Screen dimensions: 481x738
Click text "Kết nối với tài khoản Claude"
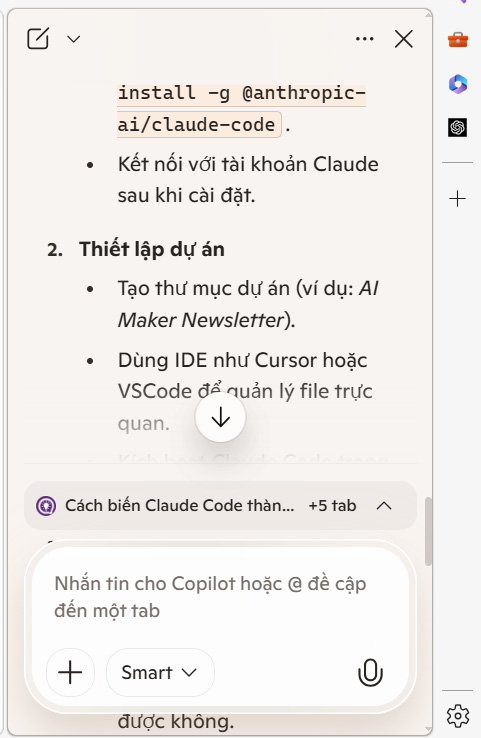point(248,164)
